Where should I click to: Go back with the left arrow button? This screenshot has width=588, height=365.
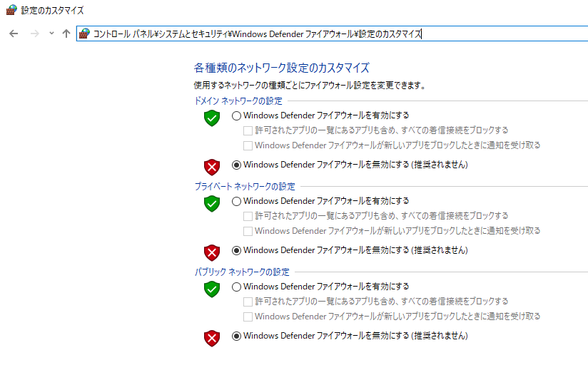(x=14, y=34)
